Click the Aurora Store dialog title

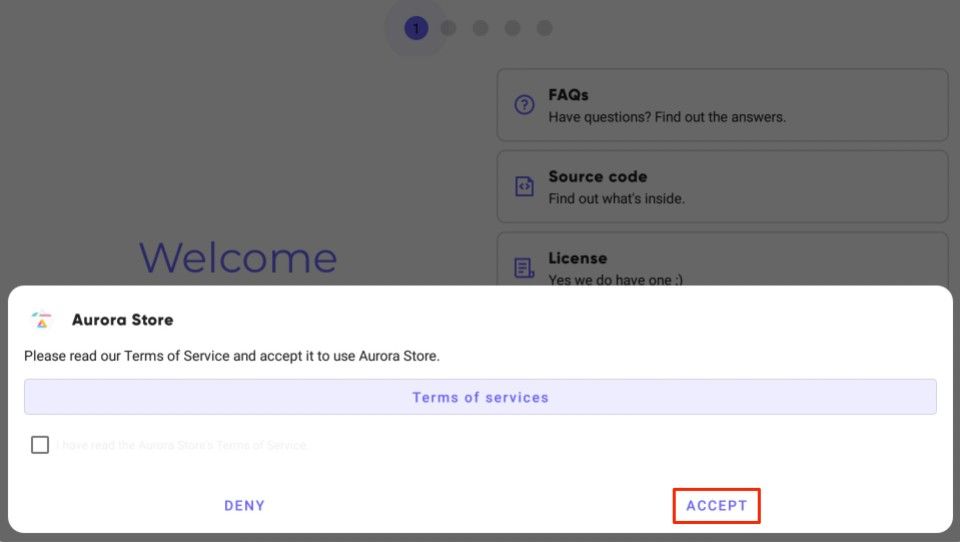tap(122, 320)
